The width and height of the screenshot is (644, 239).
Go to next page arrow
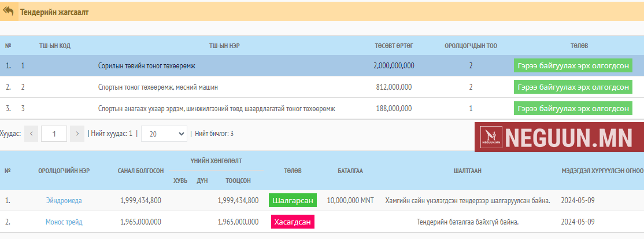coord(77,134)
